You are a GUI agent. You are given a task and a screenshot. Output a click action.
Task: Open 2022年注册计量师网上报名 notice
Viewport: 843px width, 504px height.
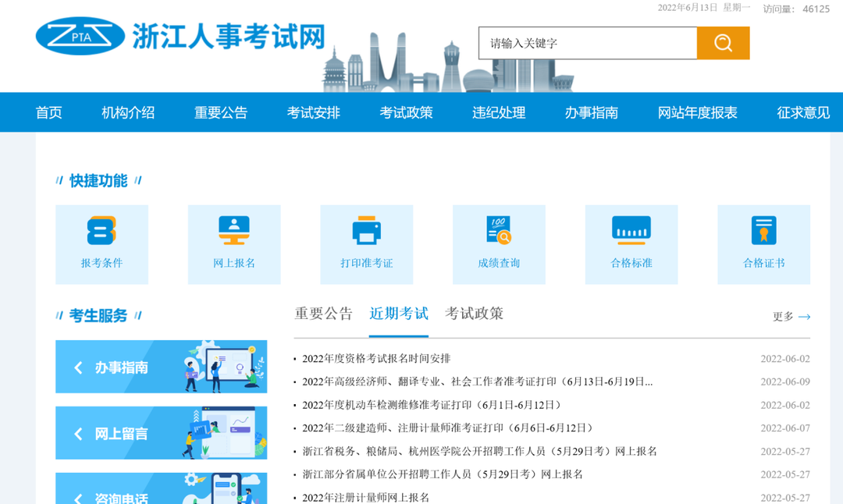click(365, 498)
